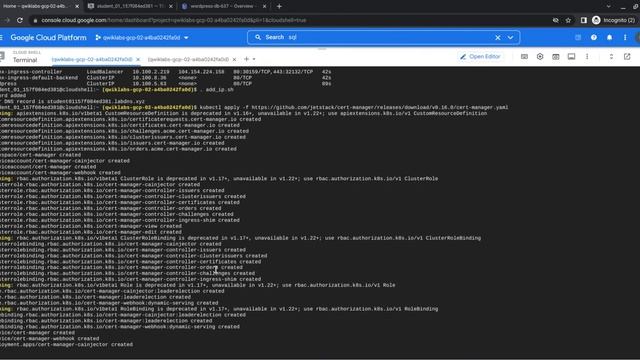This screenshot has width=640, height=360.
Task: Open the qwiklabs project selector dropdown
Action: click(142, 38)
